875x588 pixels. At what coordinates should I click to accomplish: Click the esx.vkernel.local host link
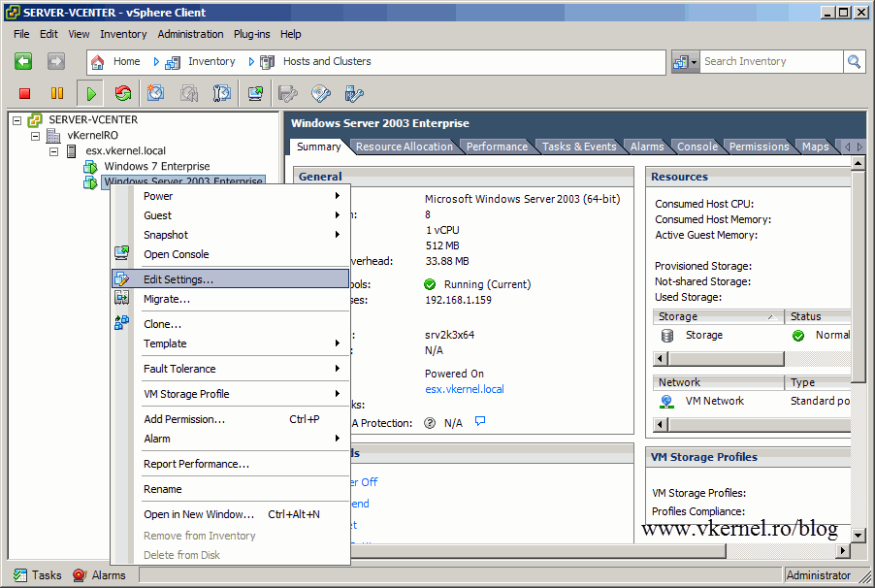tap(465, 389)
